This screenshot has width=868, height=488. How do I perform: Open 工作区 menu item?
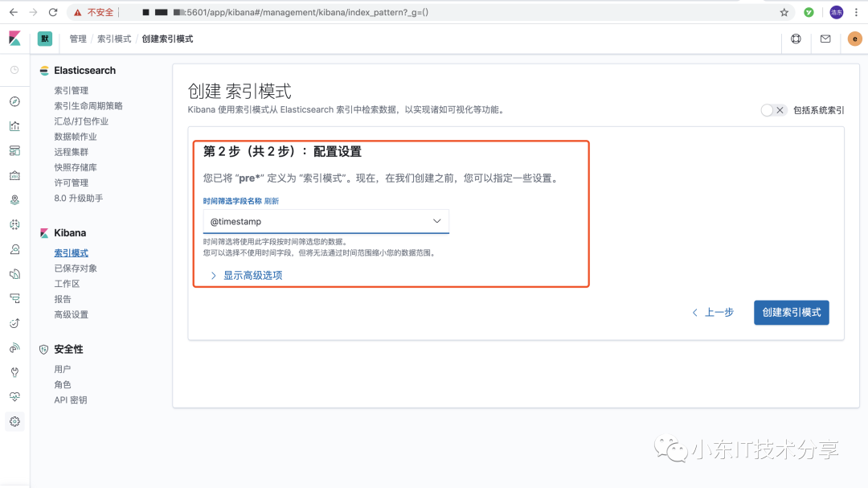coord(67,284)
